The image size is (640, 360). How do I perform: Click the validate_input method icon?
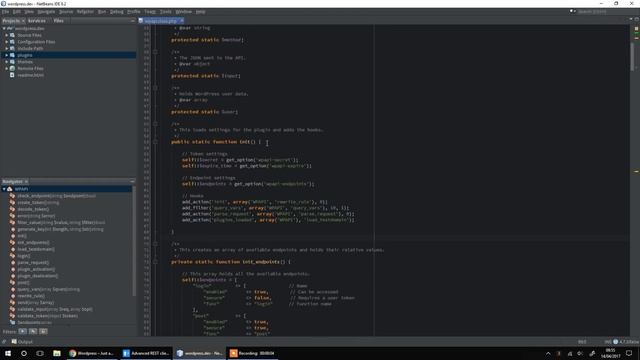[x=12, y=309]
